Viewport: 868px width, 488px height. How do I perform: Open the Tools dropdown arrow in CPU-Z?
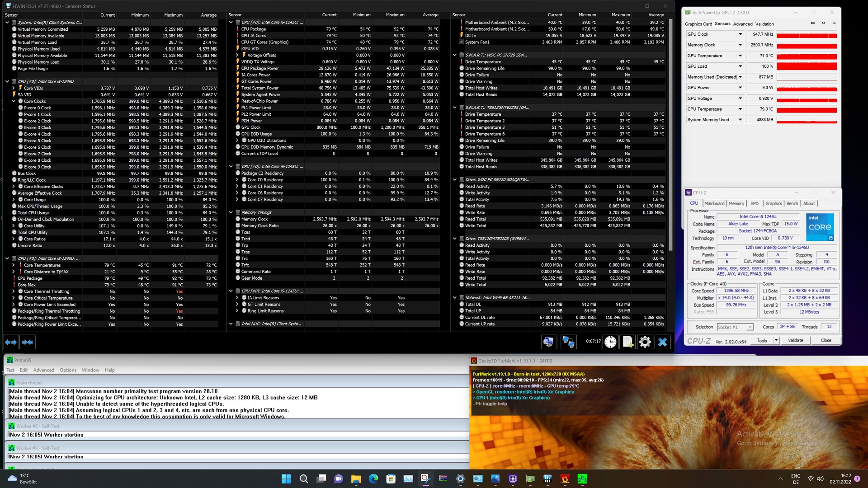pos(776,340)
